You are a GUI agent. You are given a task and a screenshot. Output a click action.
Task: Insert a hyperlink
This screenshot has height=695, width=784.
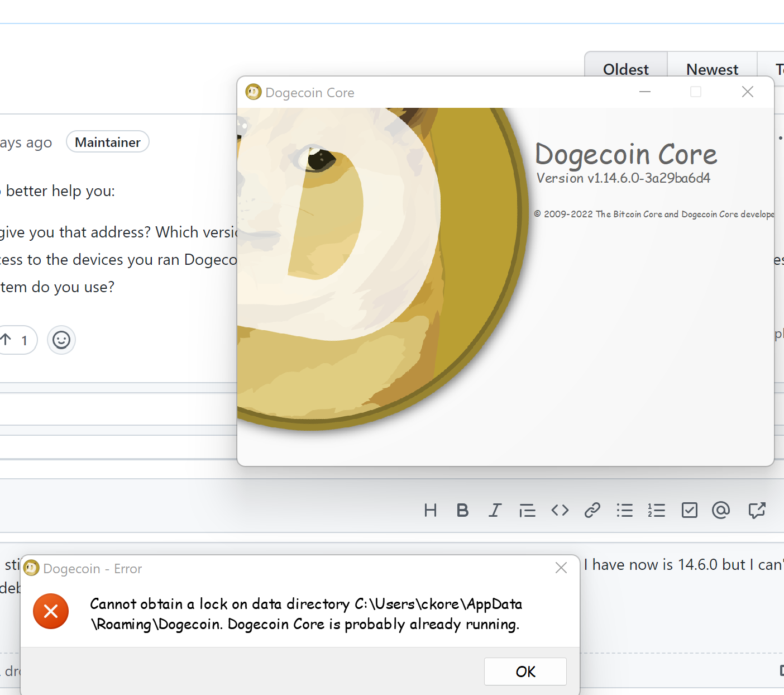(592, 510)
